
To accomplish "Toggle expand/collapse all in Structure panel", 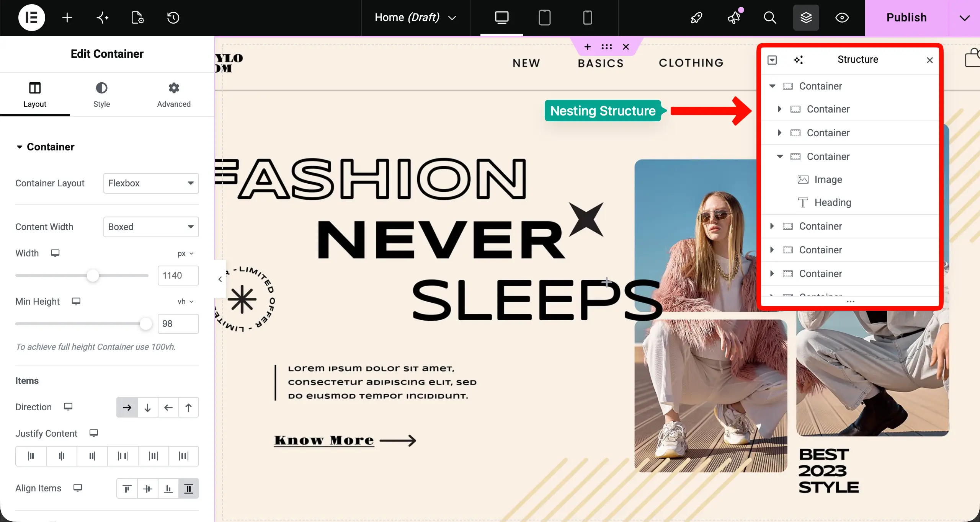I will point(772,60).
